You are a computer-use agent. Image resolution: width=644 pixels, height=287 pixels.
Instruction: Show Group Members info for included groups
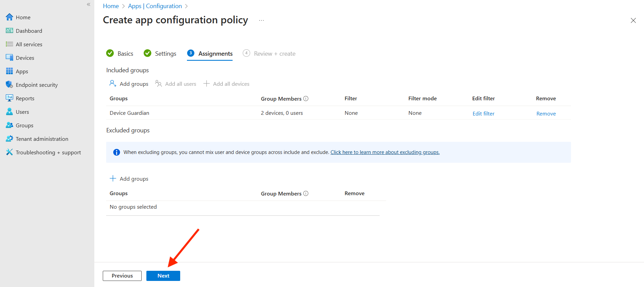coord(306,99)
